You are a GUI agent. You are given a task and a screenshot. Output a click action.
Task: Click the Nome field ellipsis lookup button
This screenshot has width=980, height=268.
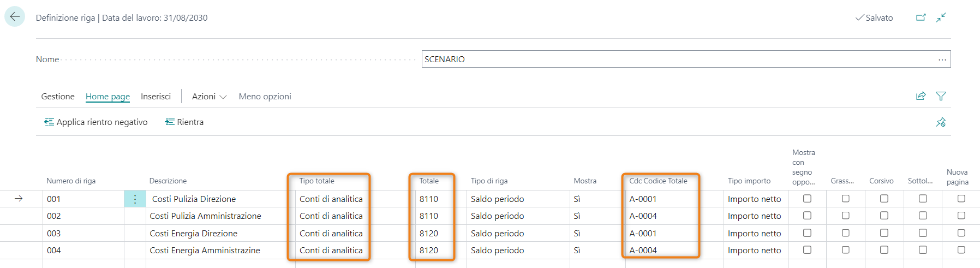pos(942,59)
